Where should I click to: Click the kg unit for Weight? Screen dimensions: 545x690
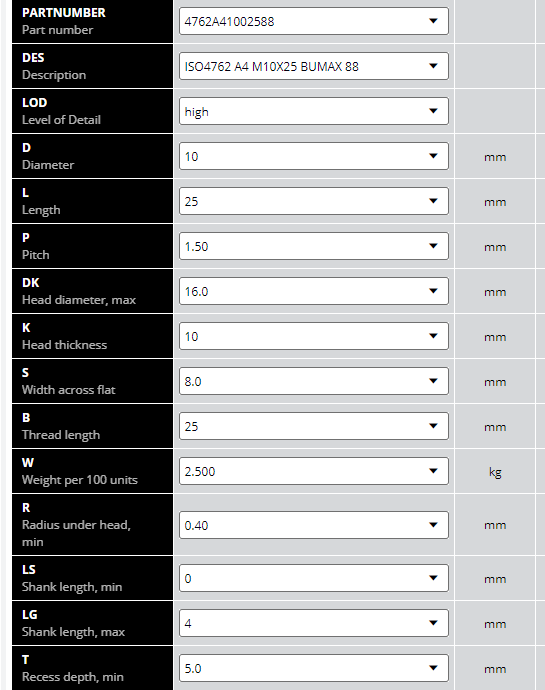click(x=495, y=472)
